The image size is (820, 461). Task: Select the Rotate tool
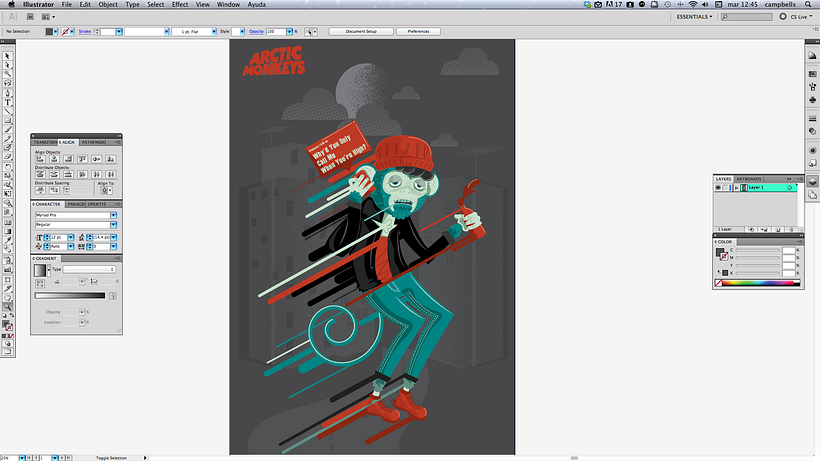click(7, 167)
